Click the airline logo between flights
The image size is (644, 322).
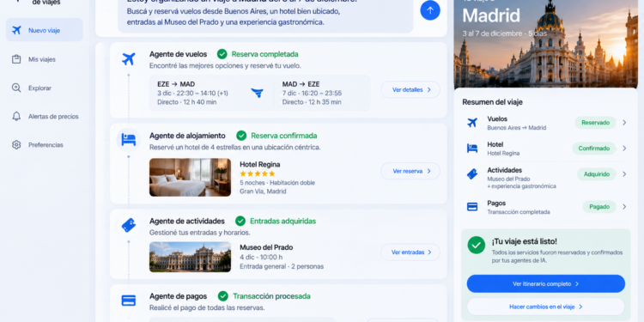click(257, 94)
